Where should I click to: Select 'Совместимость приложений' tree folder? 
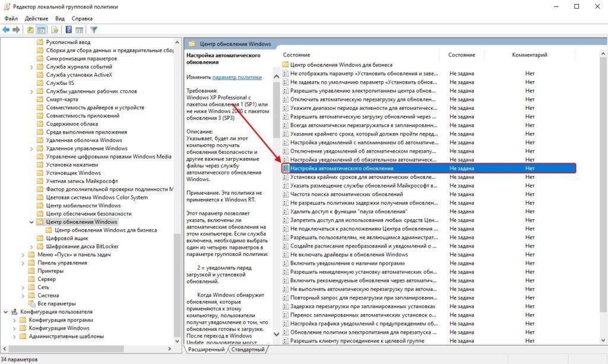point(83,116)
